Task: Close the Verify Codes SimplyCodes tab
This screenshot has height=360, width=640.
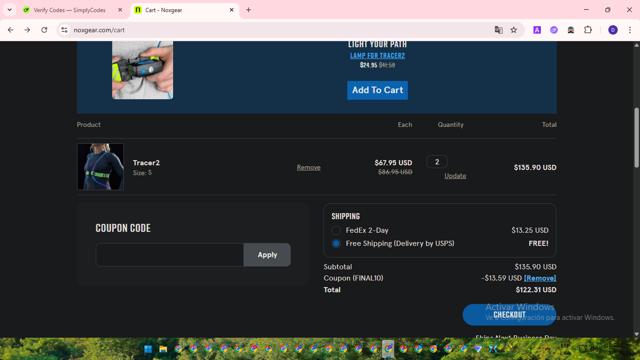Action: (120, 10)
